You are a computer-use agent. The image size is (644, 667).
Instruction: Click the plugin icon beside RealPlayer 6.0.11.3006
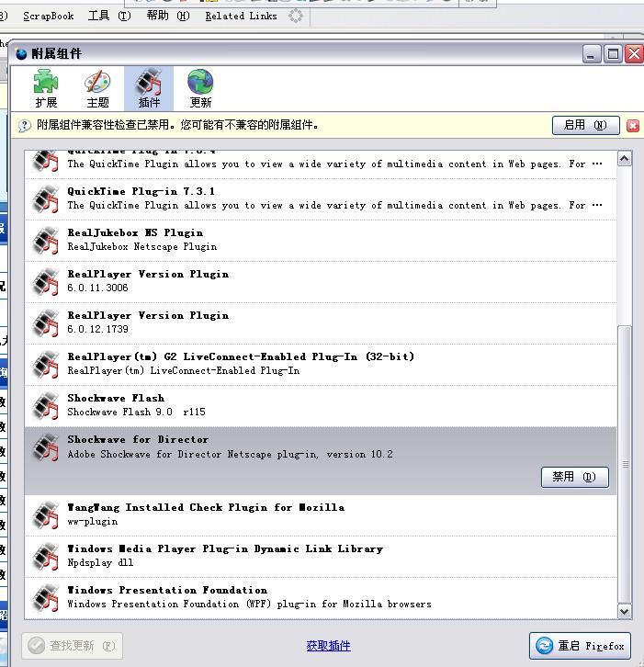pos(46,282)
